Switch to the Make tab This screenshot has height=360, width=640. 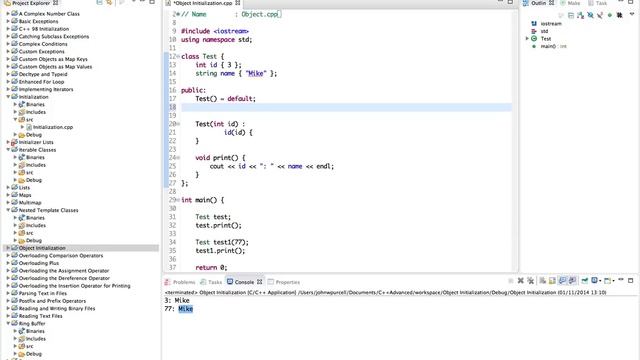coord(570,3)
